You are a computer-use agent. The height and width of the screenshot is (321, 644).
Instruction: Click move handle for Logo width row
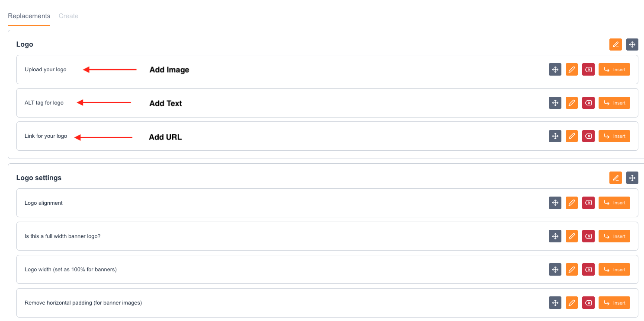555,270
